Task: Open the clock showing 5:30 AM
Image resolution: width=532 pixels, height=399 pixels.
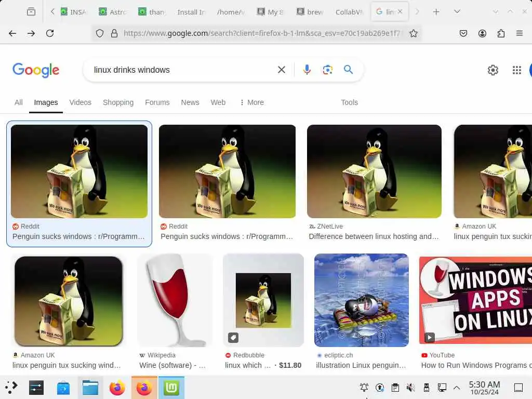Action: click(x=484, y=388)
